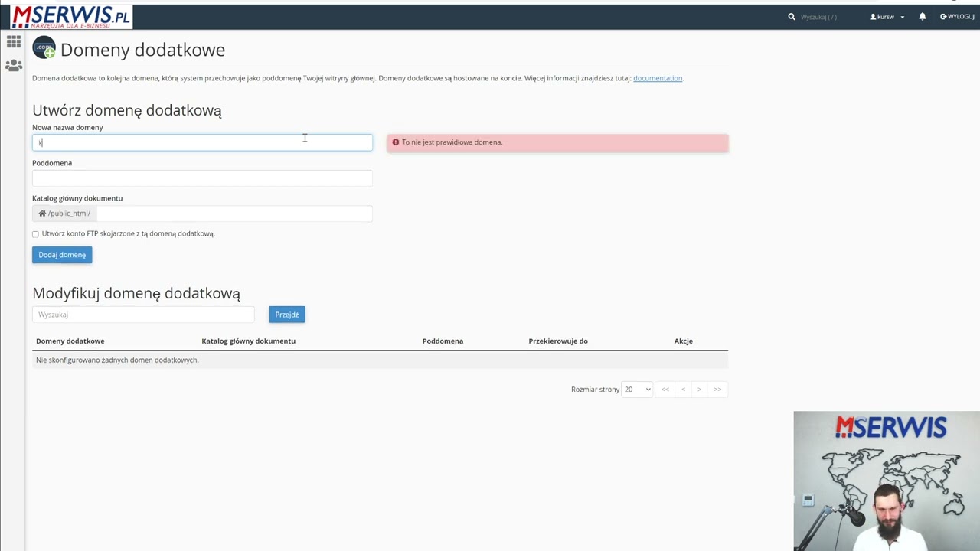Click WYLOGUJ to log out
This screenshot has height=551, width=980.
(x=957, y=17)
